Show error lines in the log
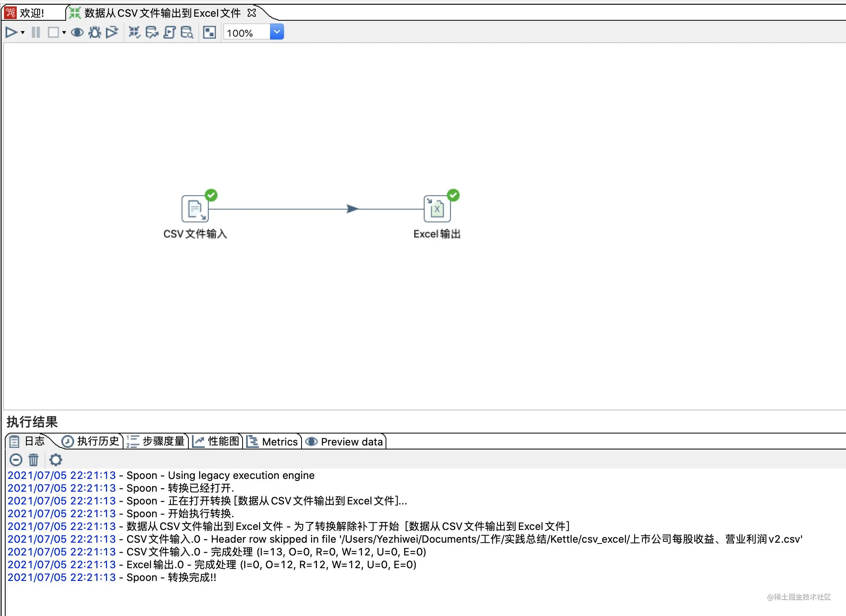 coord(16,460)
